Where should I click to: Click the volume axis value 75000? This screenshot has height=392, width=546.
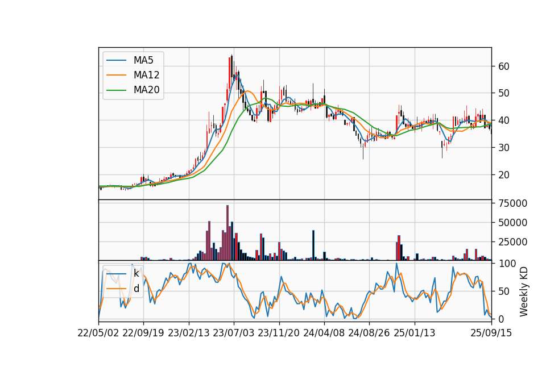[x=512, y=203]
